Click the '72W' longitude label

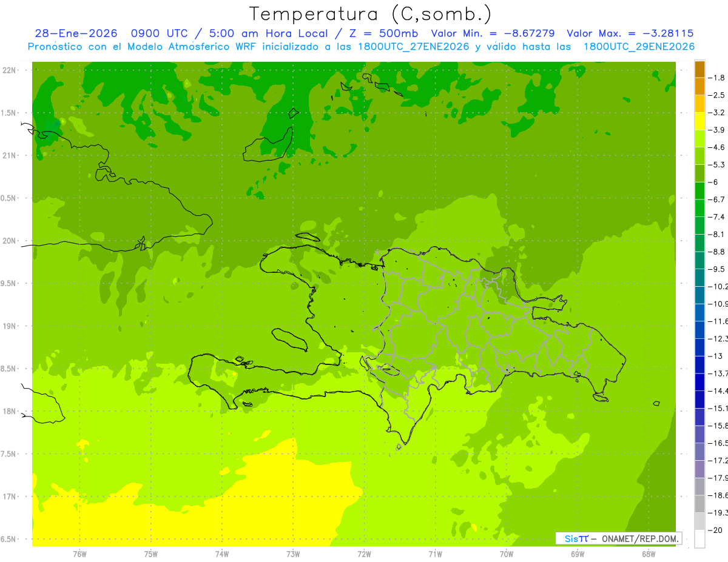tap(364, 554)
